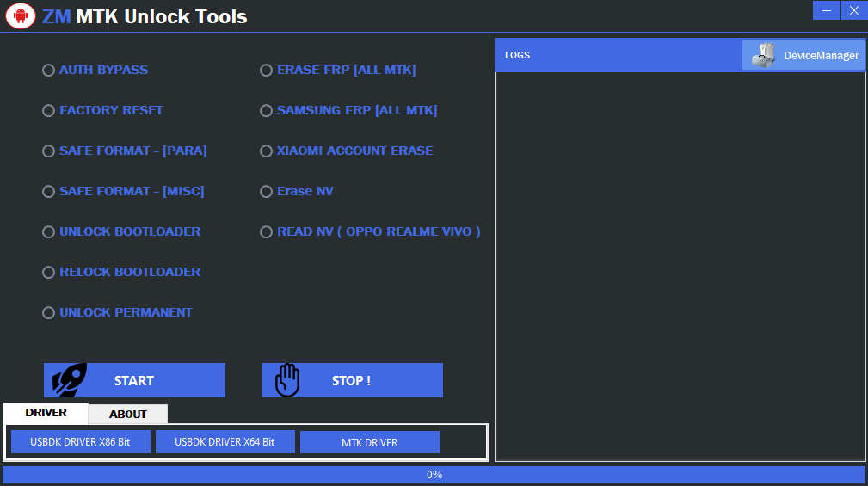Image resolution: width=868 pixels, height=486 pixels.
Task: Install USBDK DRIVER X86 Bit
Action: [80, 442]
